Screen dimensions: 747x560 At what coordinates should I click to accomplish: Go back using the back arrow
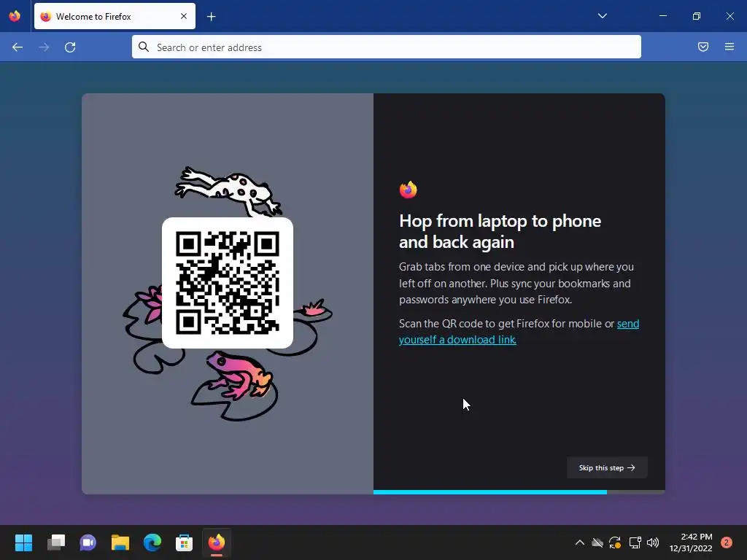(18, 47)
